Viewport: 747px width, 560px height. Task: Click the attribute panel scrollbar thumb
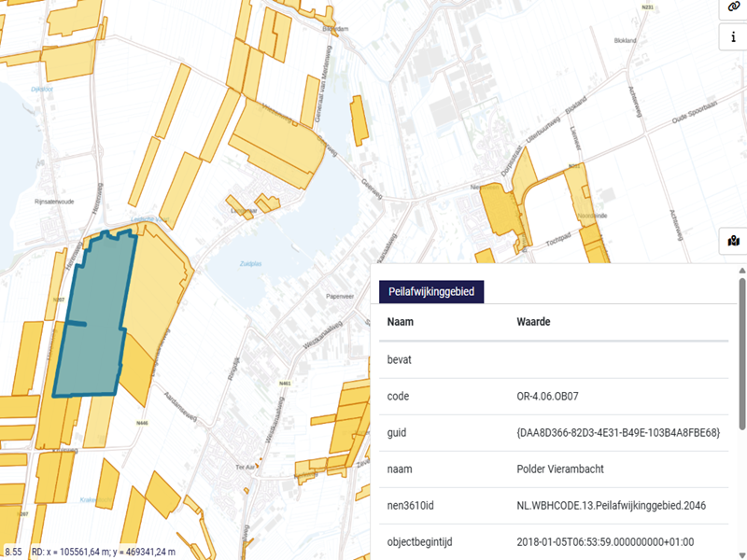(x=741, y=355)
